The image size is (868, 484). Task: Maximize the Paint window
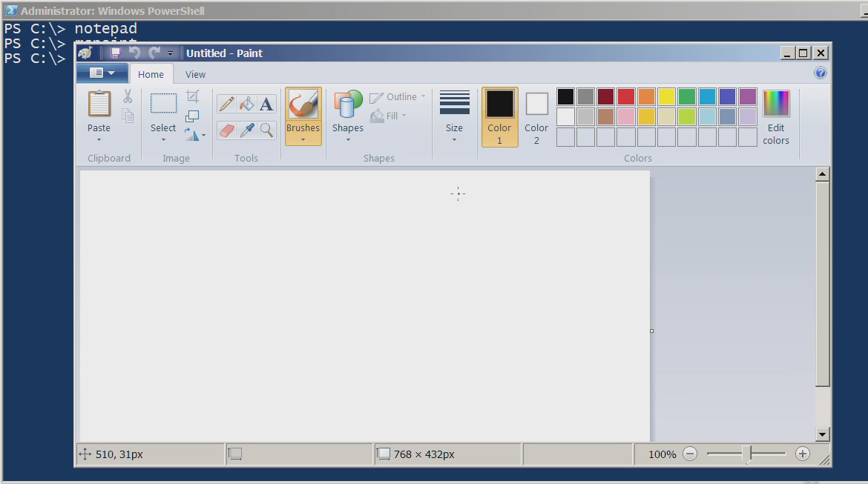(803, 53)
